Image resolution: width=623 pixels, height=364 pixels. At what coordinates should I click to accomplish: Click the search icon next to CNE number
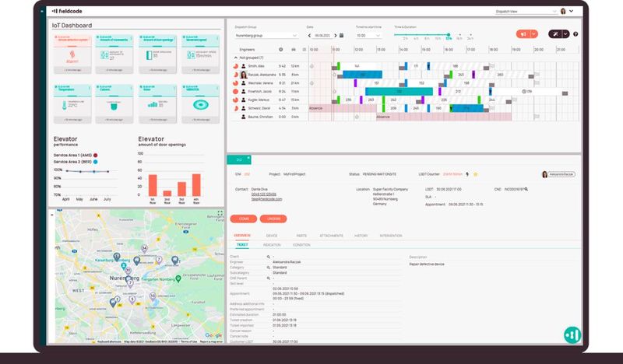coord(526,189)
